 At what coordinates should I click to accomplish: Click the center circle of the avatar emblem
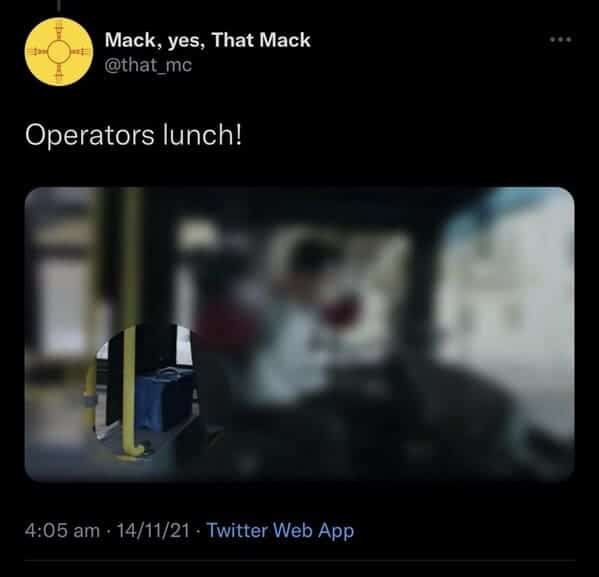(59, 52)
